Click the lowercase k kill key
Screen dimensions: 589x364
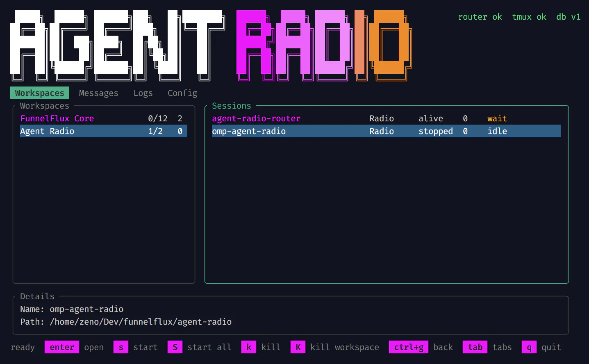click(x=249, y=347)
